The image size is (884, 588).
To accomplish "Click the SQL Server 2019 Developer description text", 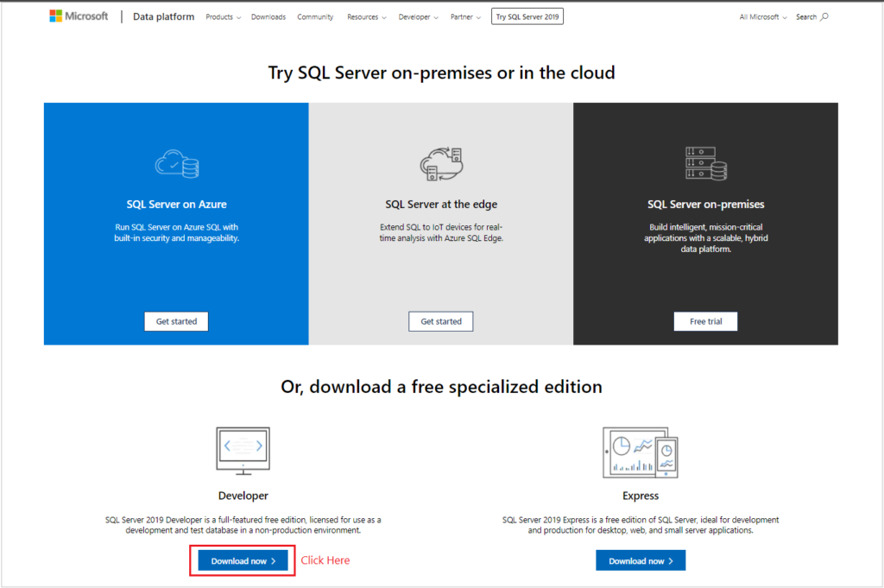I will [243, 525].
